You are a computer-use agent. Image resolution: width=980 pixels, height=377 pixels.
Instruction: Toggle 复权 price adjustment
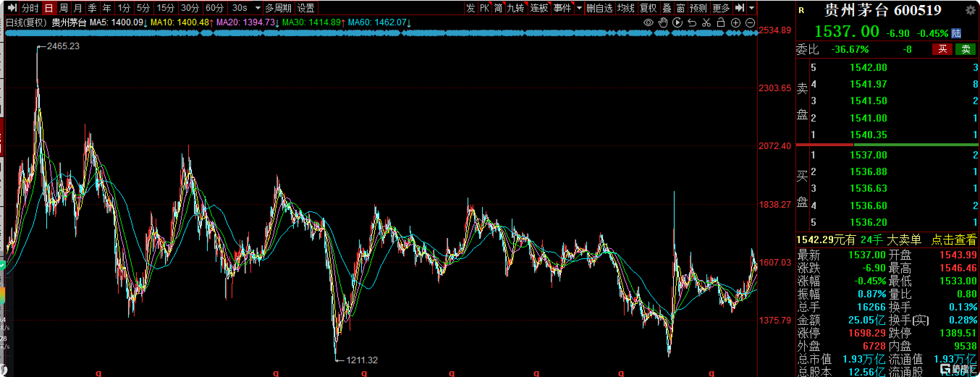[649, 8]
